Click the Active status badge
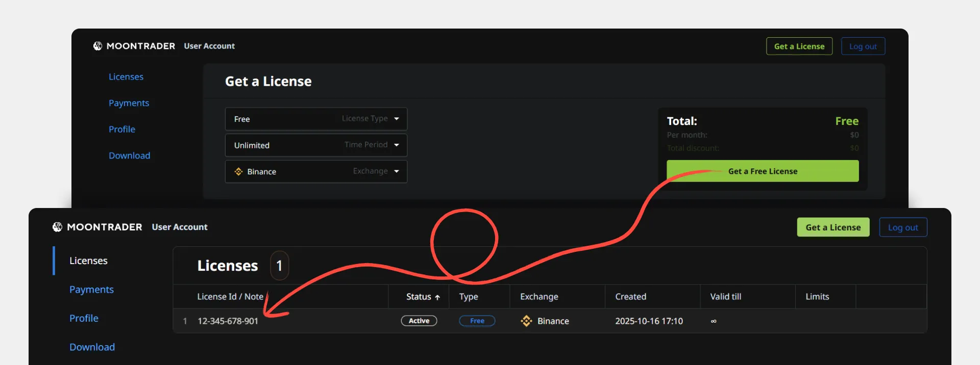Screen dimensions: 980x365 tap(419, 321)
